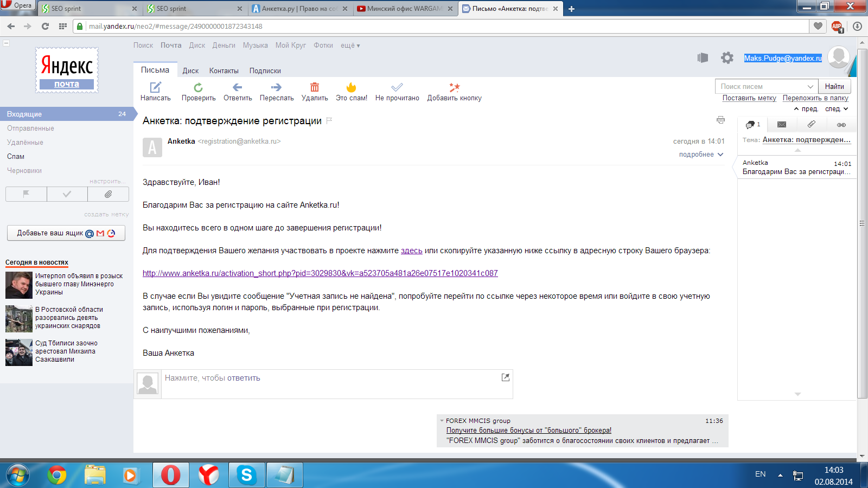The image size is (868, 488).
Task: Click the Adblock Plus extension icon
Action: click(x=837, y=26)
